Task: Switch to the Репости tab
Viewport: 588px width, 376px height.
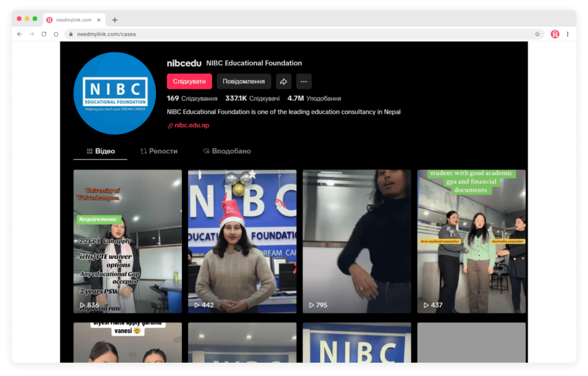Action: point(159,150)
